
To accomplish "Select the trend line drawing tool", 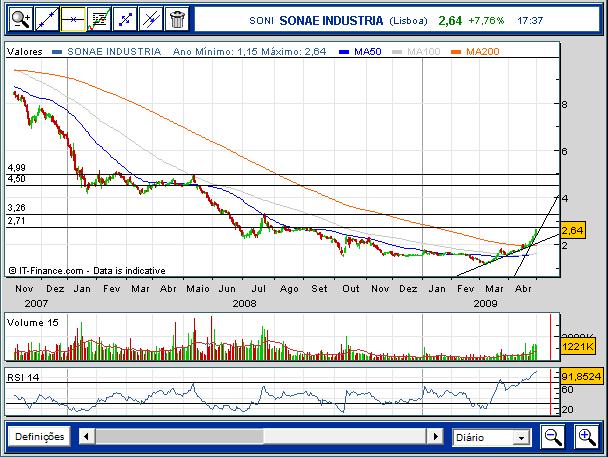I will [x=47, y=19].
